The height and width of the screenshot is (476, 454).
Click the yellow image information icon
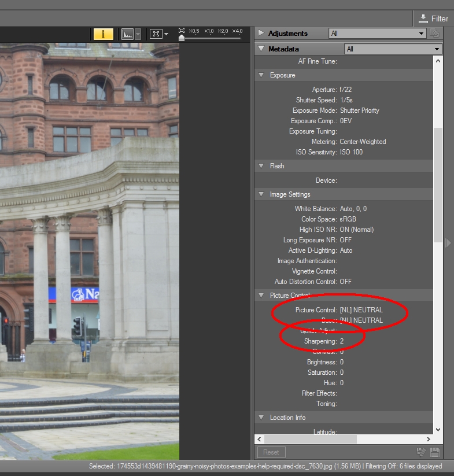[x=104, y=34]
